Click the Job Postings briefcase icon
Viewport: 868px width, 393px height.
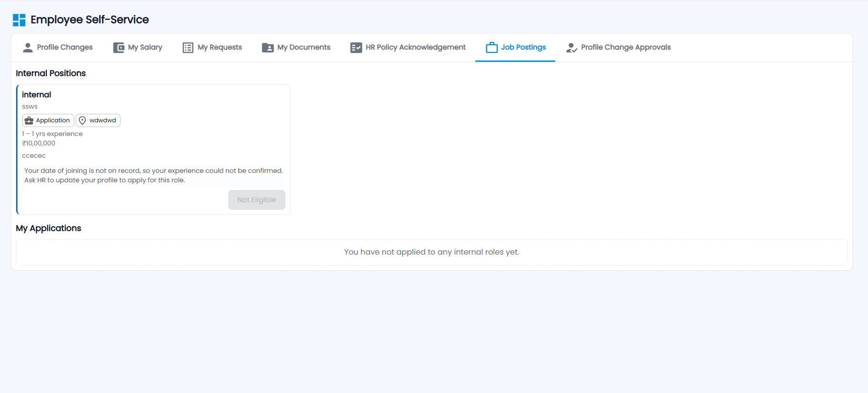[x=492, y=48]
